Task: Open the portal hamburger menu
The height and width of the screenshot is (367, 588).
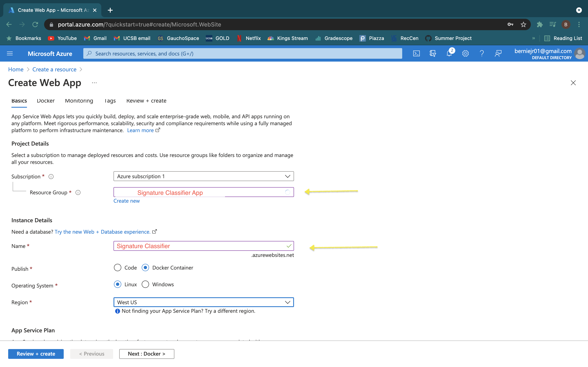Action: click(x=10, y=53)
